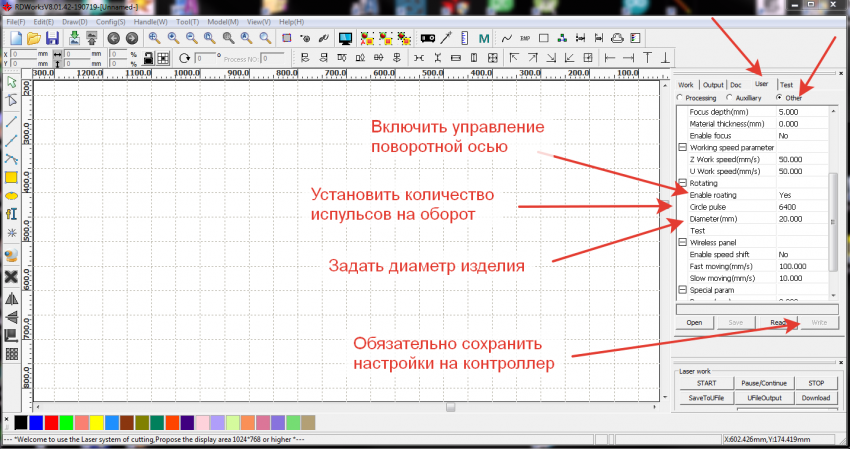This screenshot has width=850, height=449.
Task: Select the Processing radio button
Action: pos(680,98)
